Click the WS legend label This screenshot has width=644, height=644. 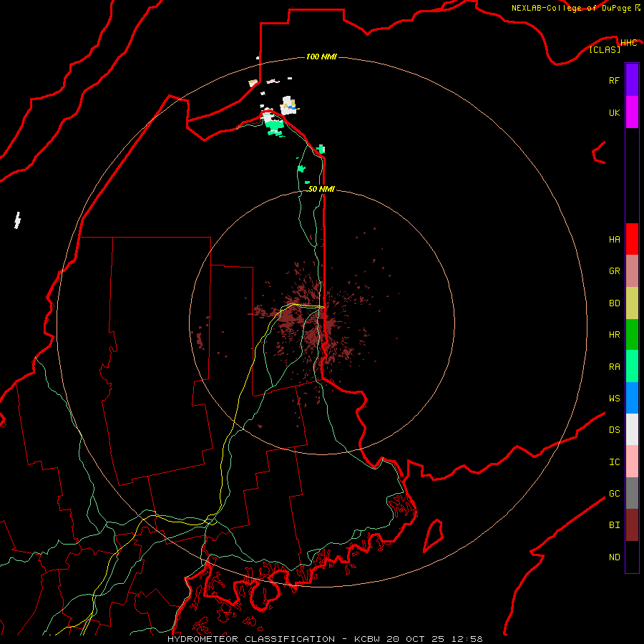pyautogui.click(x=614, y=398)
